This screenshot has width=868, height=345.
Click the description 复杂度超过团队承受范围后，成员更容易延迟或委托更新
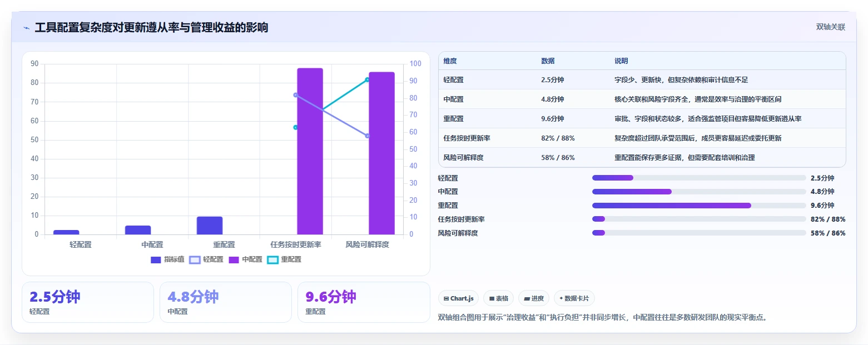pyautogui.click(x=698, y=138)
